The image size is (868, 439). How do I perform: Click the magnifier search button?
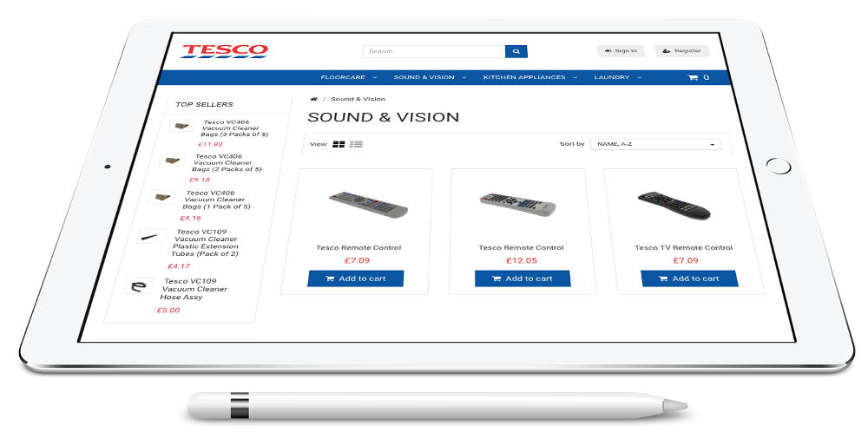[x=516, y=51]
